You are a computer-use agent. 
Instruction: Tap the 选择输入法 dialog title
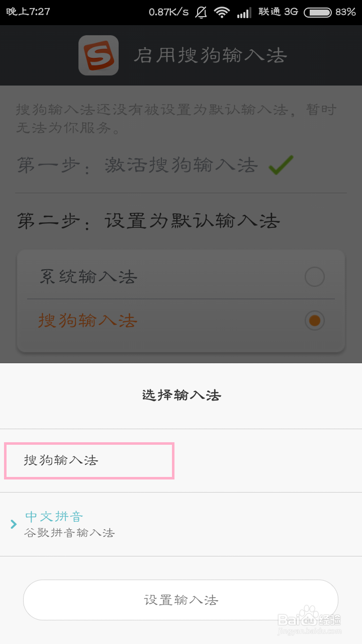(x=180, y=395)
